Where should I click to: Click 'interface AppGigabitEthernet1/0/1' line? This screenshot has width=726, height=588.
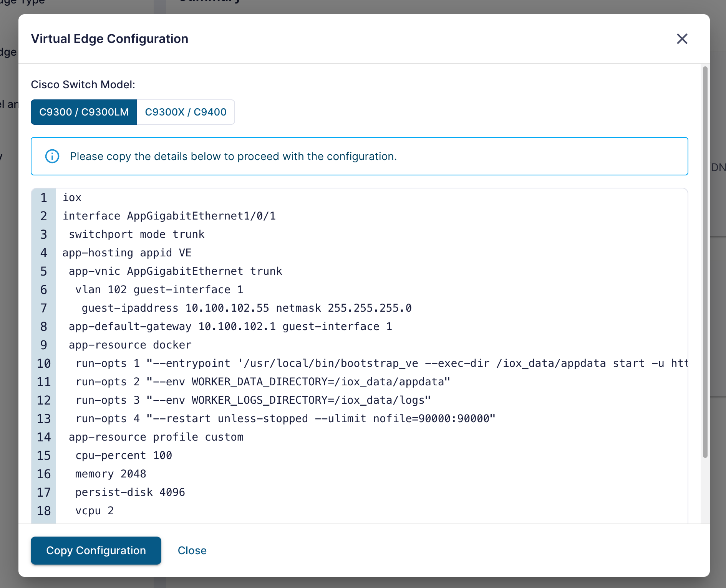tap(169, 216)
